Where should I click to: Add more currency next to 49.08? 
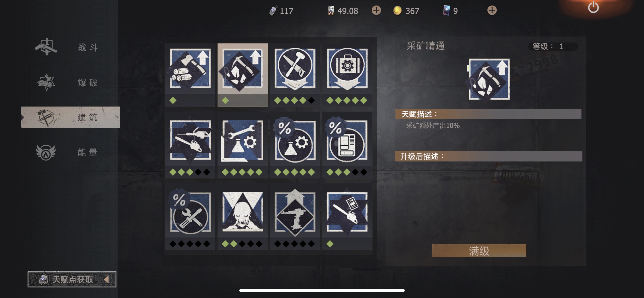[x=376, y=11]
